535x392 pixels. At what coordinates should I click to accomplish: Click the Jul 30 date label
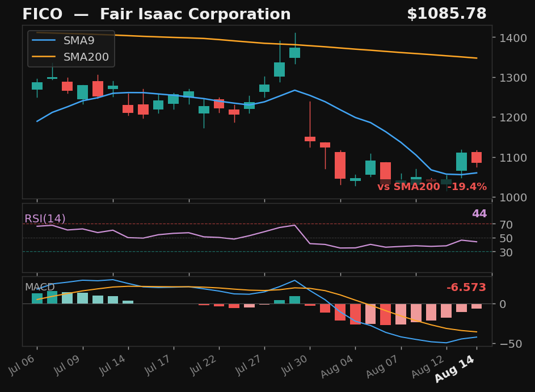coord(294,364)
